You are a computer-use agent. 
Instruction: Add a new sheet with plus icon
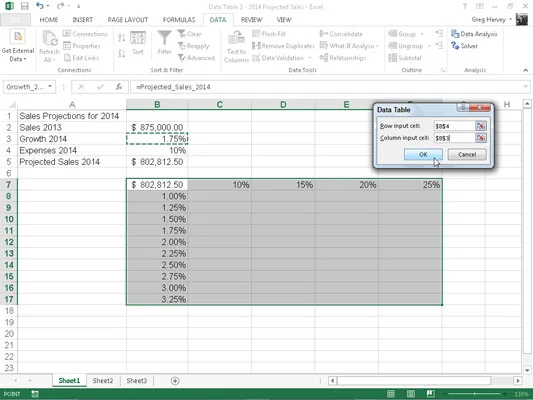tap(175, 381)
